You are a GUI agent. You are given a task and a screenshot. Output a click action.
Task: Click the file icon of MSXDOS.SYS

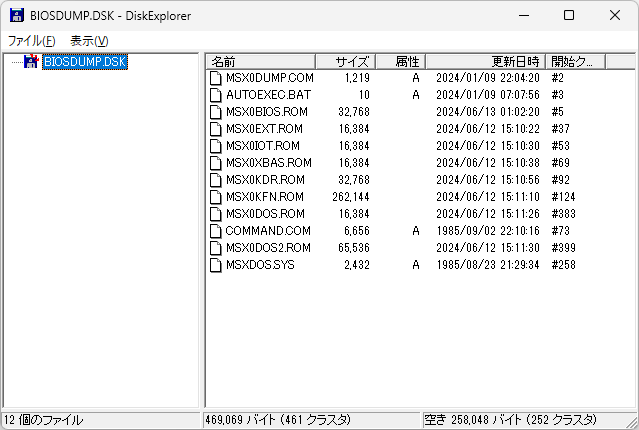pyautogui.click(x=216, y=265)
